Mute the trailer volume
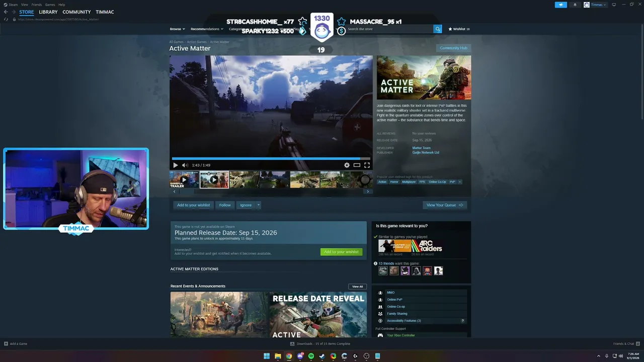The image size is (644, 362). click(185, 165)
